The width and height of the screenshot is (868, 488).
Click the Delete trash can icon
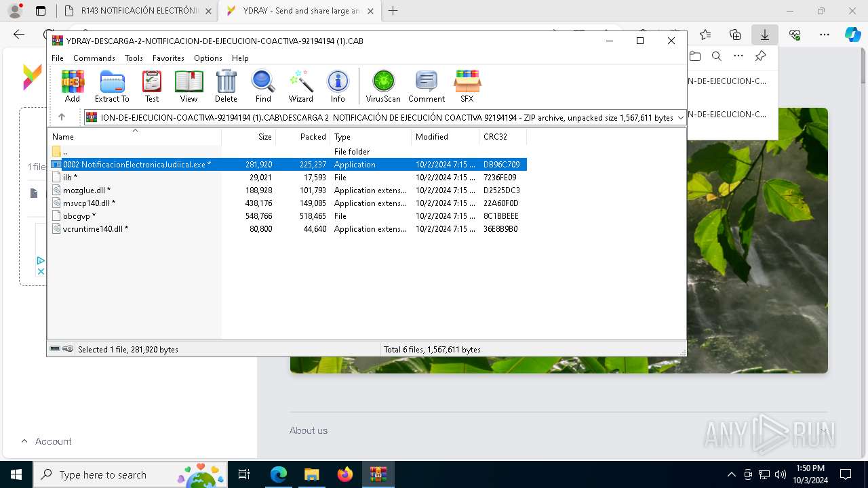coord(226,86)
